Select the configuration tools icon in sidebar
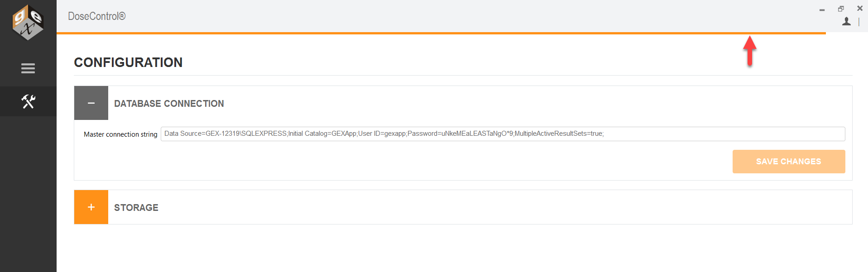Screen dimensions: 868x272 click(x=28, y=101)
